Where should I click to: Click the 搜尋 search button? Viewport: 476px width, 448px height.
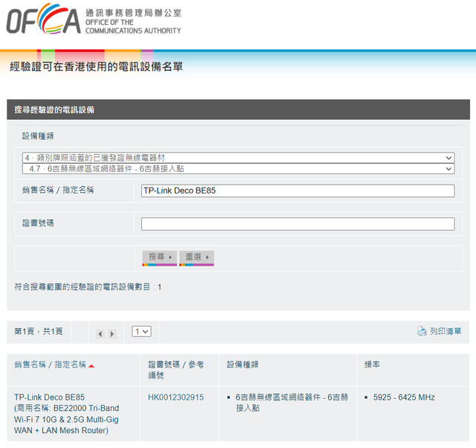pyautogui.click(x=160, y=258)
